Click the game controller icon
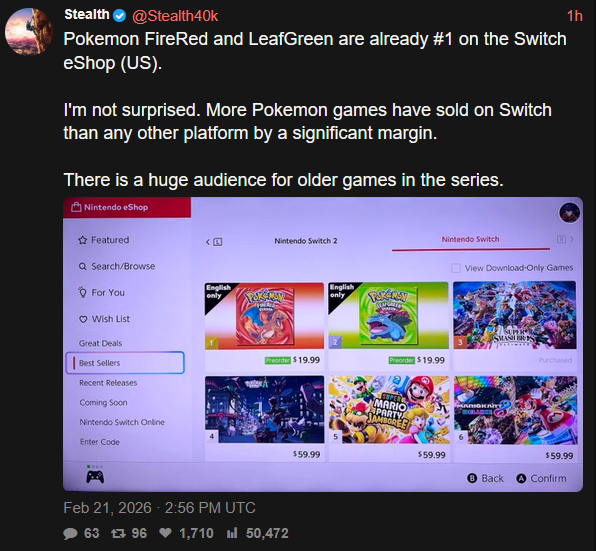The height and width of the screenshot is (551, 596). coord(95,477)
